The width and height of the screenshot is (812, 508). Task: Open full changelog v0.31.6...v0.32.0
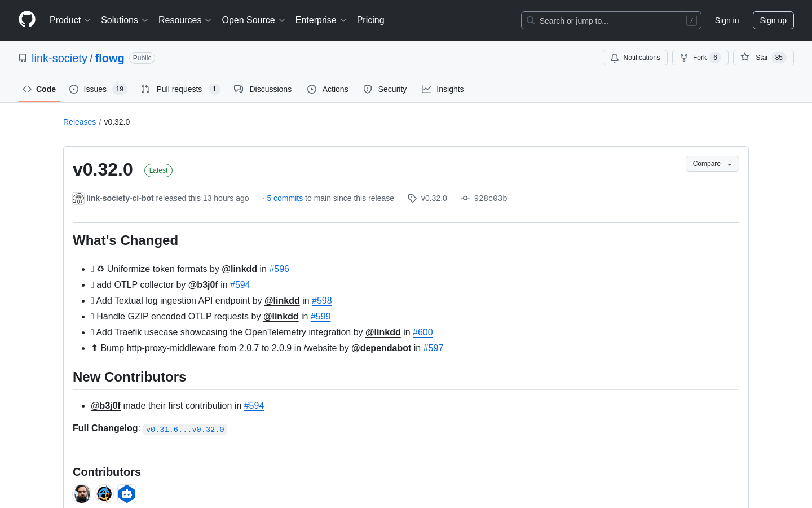(x=185, y=429)
